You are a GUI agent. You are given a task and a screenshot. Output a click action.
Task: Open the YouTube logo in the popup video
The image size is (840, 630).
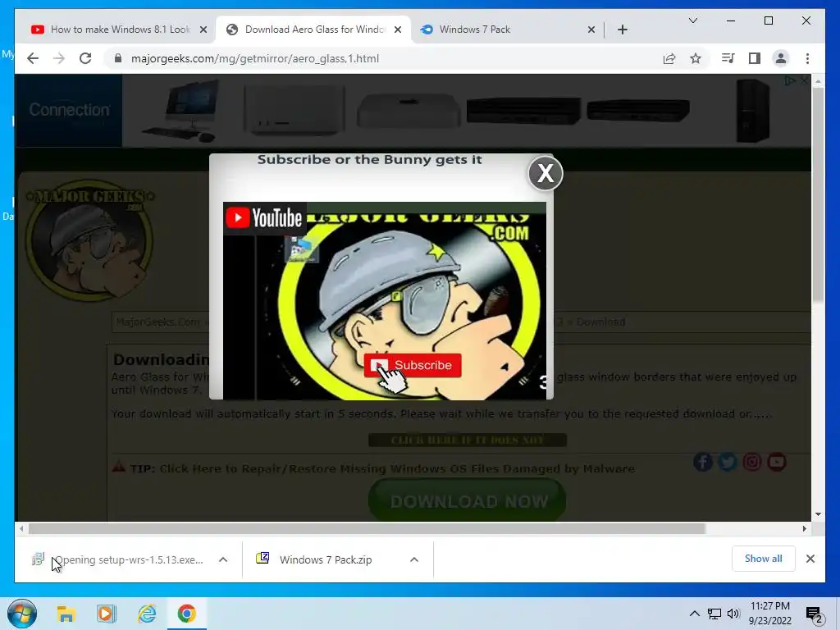tap(264, 218)
